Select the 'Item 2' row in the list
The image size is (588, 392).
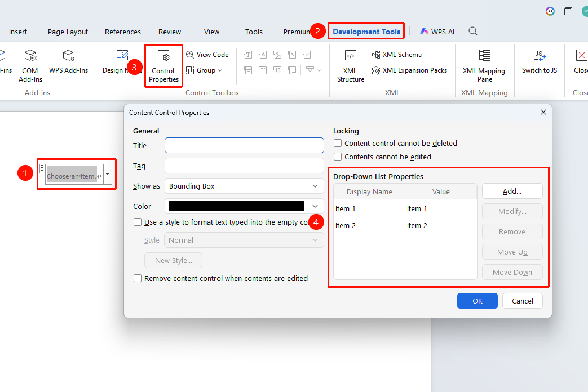(405, 226)
